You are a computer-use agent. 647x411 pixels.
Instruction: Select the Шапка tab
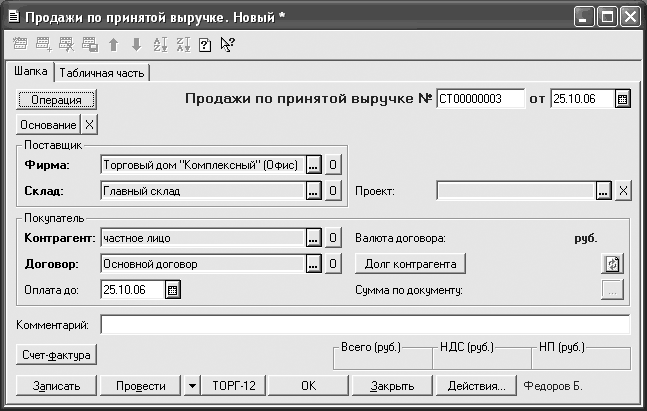tap(28, 72)
